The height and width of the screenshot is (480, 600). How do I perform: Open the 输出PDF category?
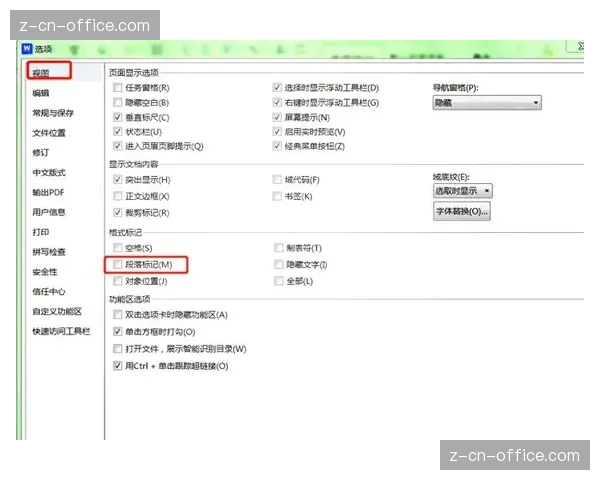click(48, 193)
